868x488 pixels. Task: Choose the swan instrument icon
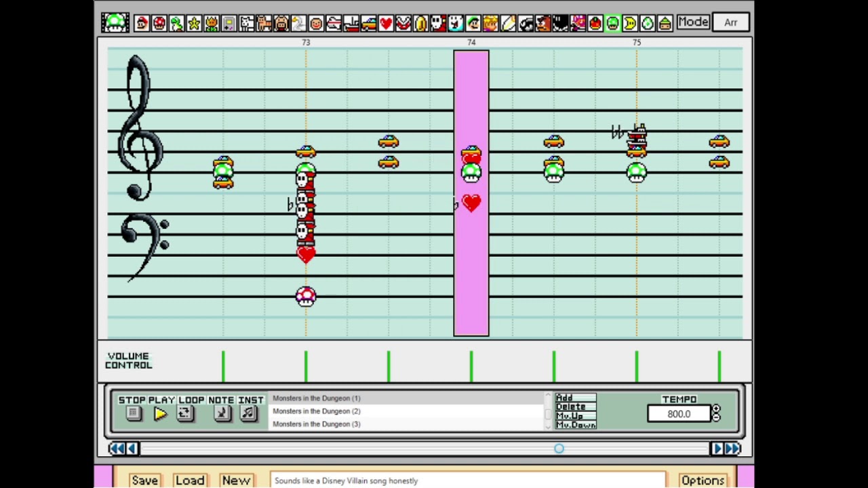coord(298,23)
